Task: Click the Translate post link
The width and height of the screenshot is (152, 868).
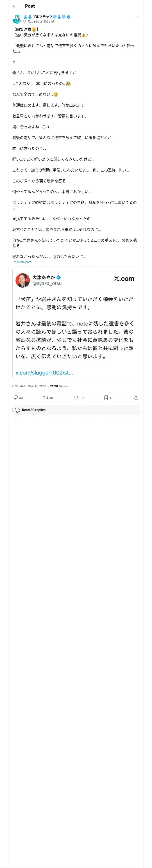Action: pos(22,262)
